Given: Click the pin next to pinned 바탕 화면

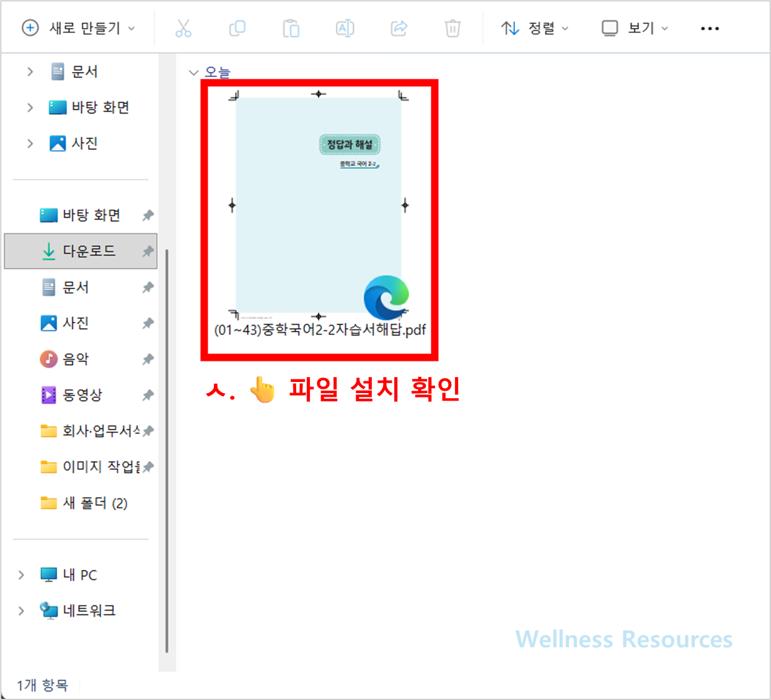Looking at the screenshot, I should click(148, 215).
